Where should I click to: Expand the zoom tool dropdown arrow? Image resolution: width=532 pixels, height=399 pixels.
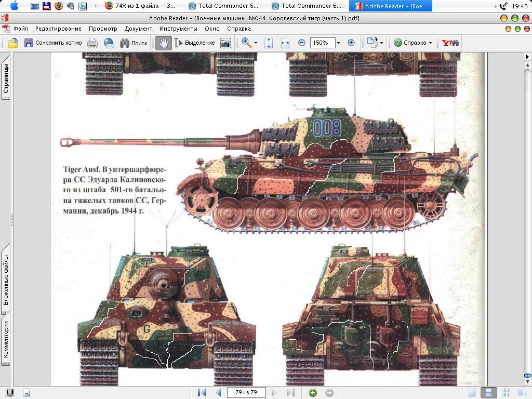(256, 43)
